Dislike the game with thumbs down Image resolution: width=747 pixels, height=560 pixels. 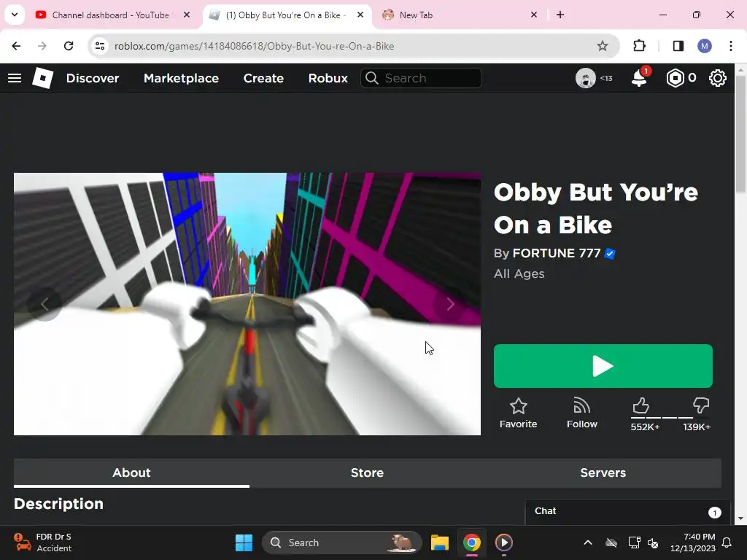pyautogui.click(x=701, y=406)
